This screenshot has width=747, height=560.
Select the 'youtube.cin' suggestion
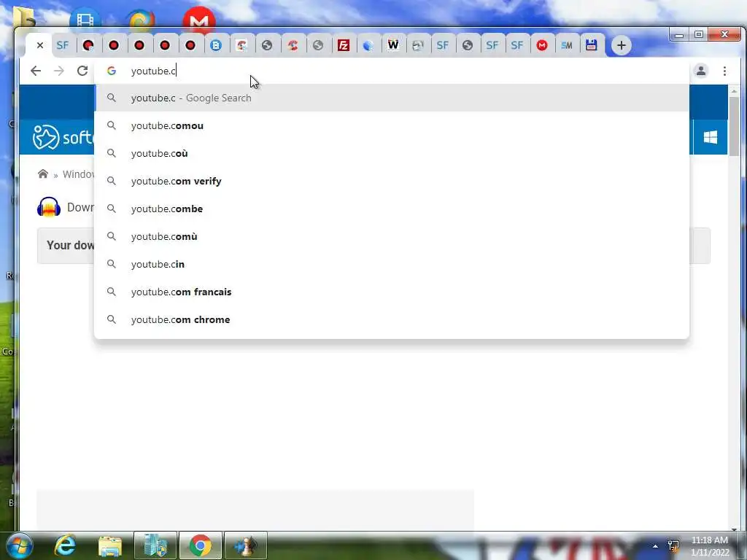pyautogui.click(x=392, y=264)
